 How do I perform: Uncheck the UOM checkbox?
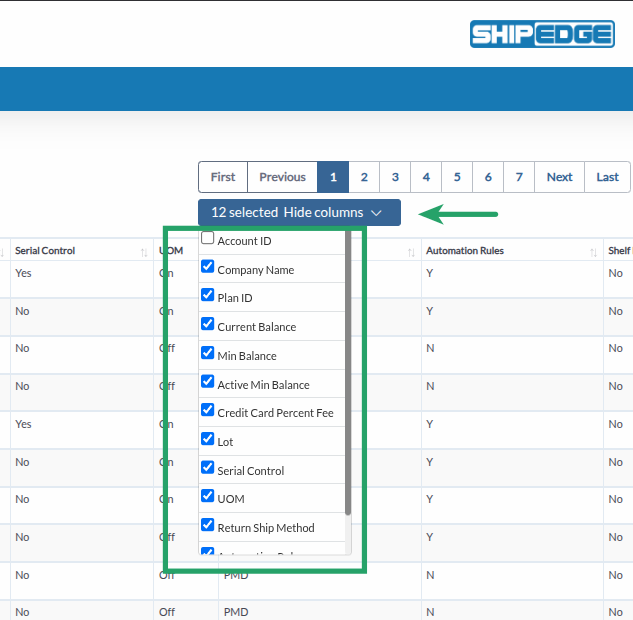pos(208,496)
